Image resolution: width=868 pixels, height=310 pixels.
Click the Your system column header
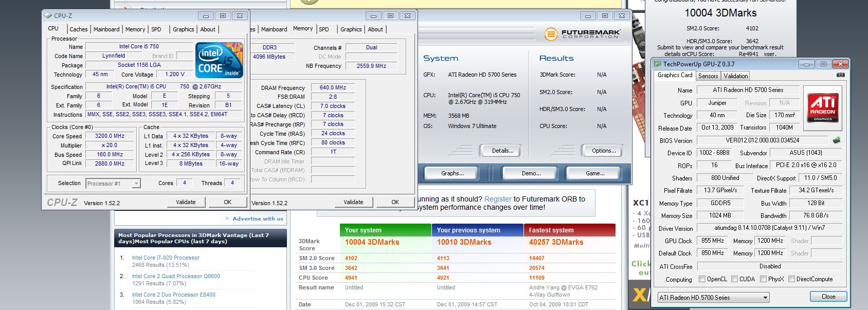[385, 230]
